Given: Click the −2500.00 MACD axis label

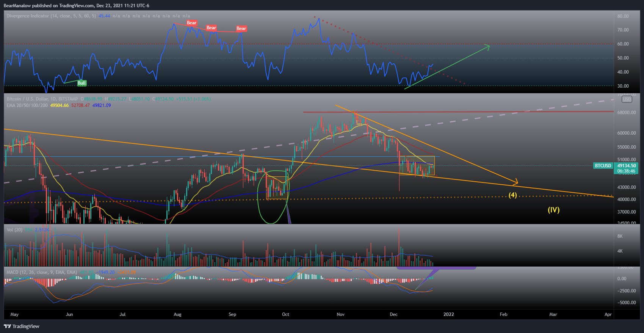Looking at the screenshot, I should [x=626, y=291].
